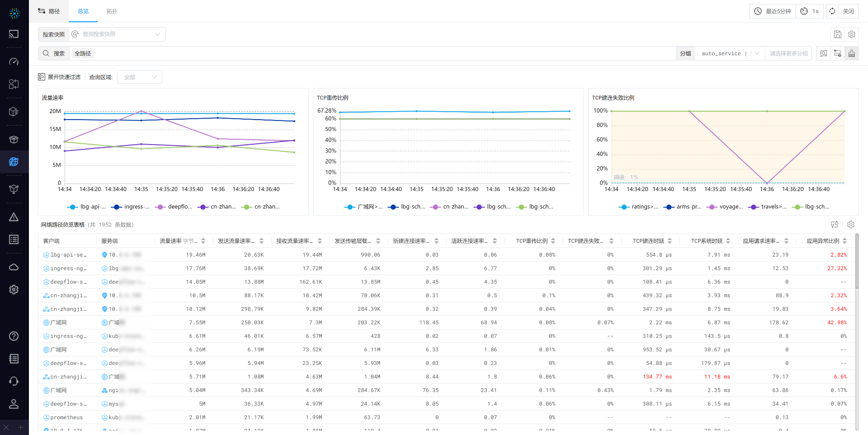Open the dashboard gauge icon in sidebar
Screen dimensions: 868x435
14,62
